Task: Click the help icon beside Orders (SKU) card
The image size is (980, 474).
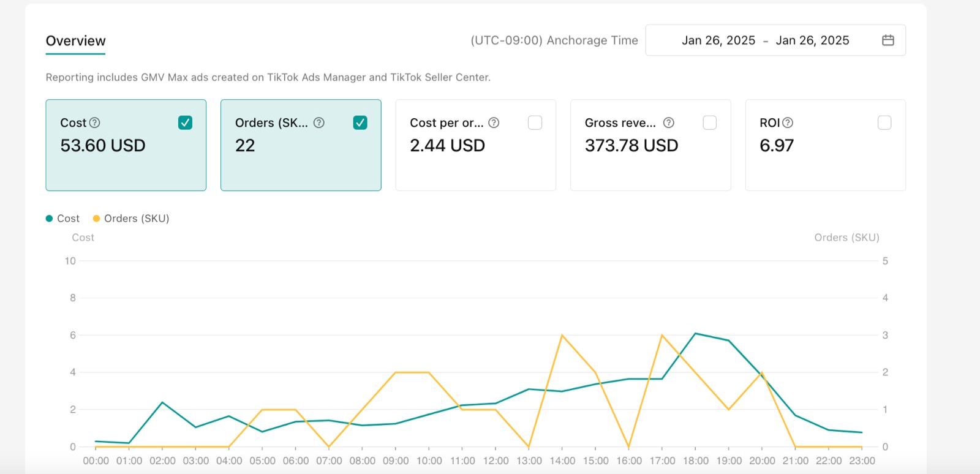Action: point(319,122)
